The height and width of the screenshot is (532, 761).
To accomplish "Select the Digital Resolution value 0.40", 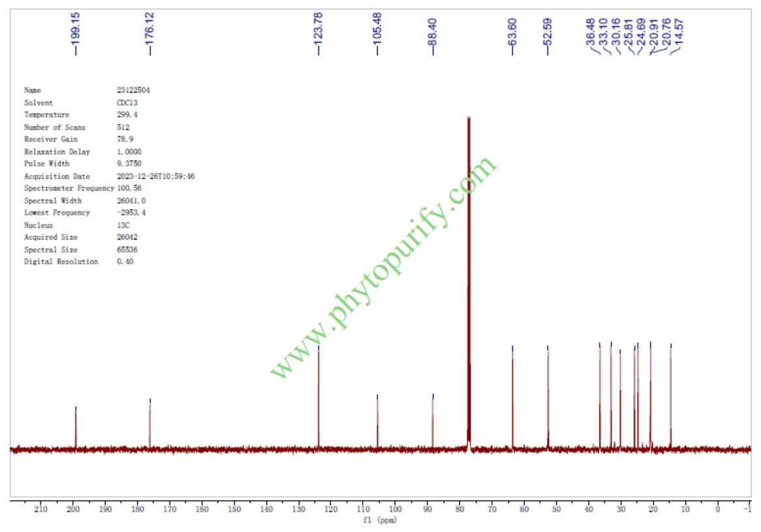I will (125, 262).
